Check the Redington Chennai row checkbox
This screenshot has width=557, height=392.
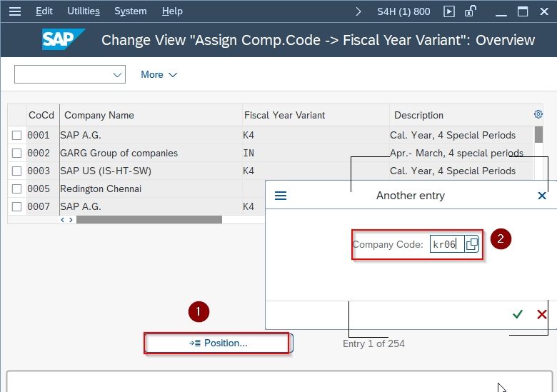[16, 189]
